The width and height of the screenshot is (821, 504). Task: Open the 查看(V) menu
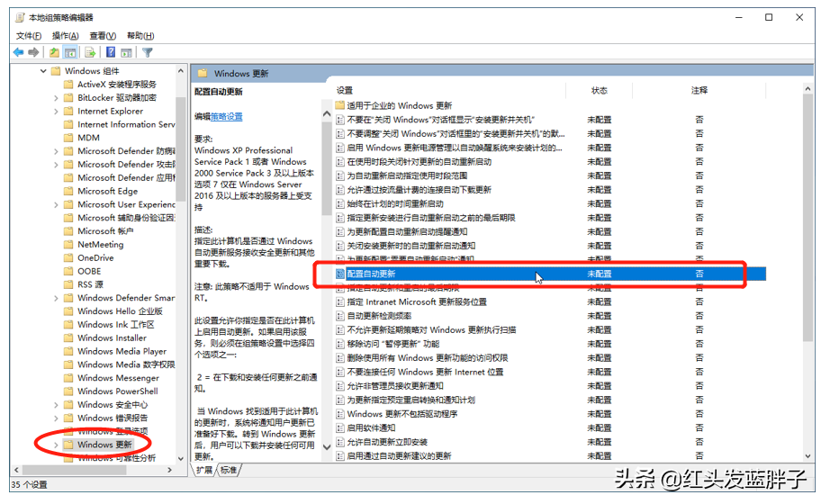(x=103, y=36)
